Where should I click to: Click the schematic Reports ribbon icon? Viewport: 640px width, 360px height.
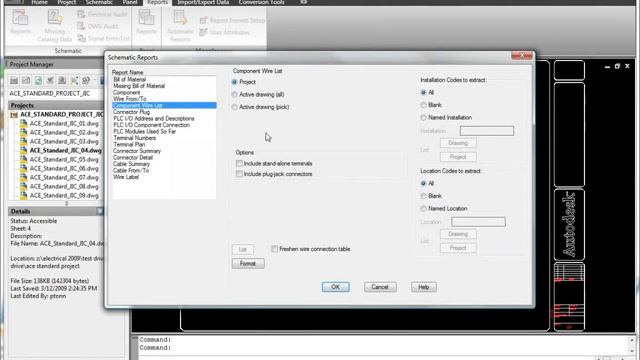[20, 23]
